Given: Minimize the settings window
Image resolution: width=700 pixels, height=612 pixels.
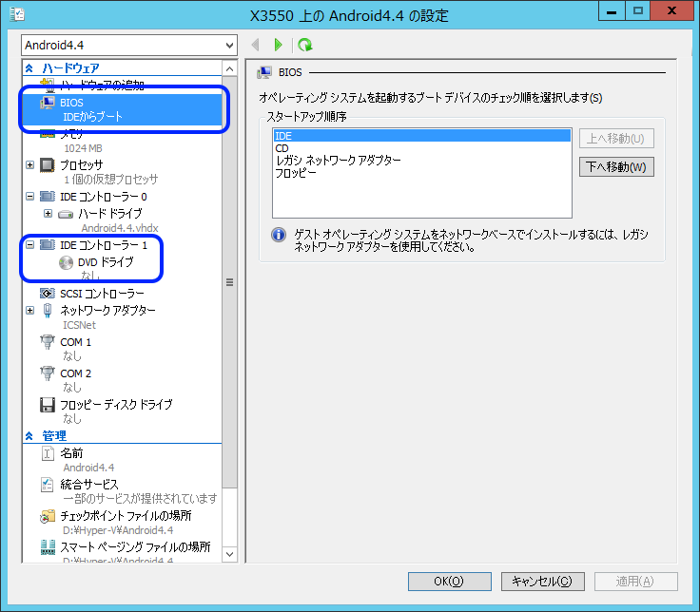Looking at the screenshot, I should pos(612,11).
